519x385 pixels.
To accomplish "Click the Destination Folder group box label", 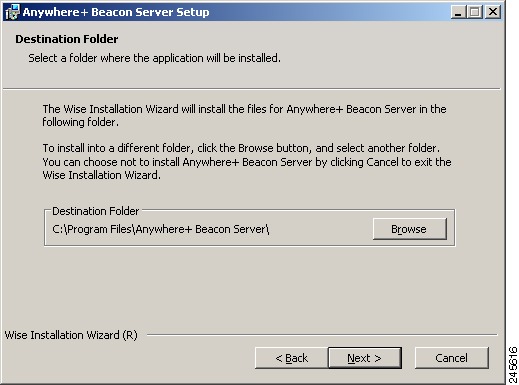I will pyautogui.click(x=96, y=211).
